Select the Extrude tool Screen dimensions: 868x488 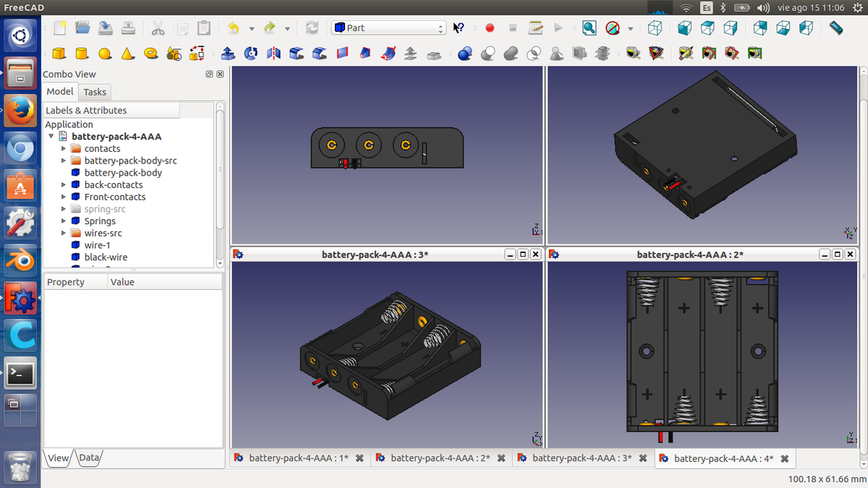228,53
